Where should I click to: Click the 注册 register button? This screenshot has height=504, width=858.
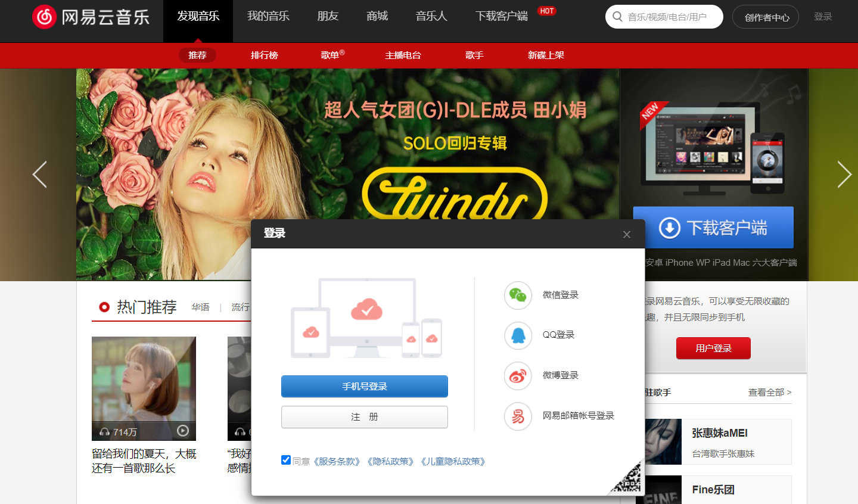pos(364,417)
